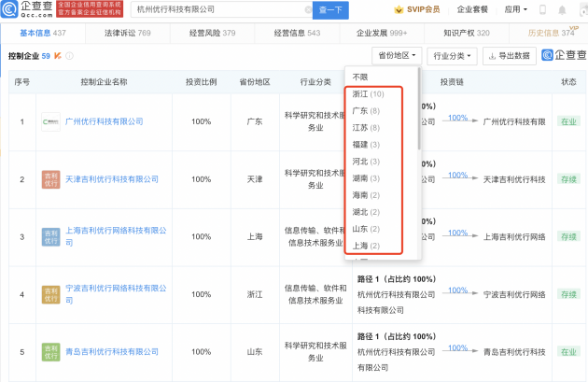The image size is (588, 382).
Task: Open 青岛吉利优行科技有限公司 company link
Action: (112, 352)
